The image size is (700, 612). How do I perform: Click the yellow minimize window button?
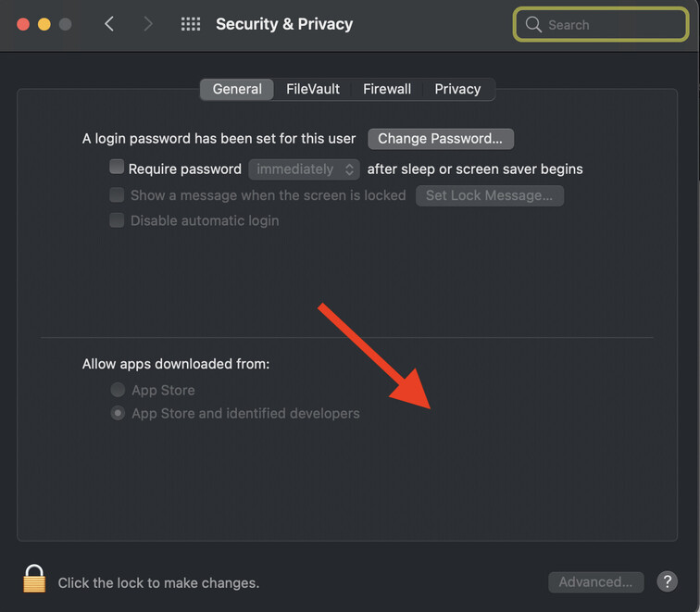click(44, 24)
